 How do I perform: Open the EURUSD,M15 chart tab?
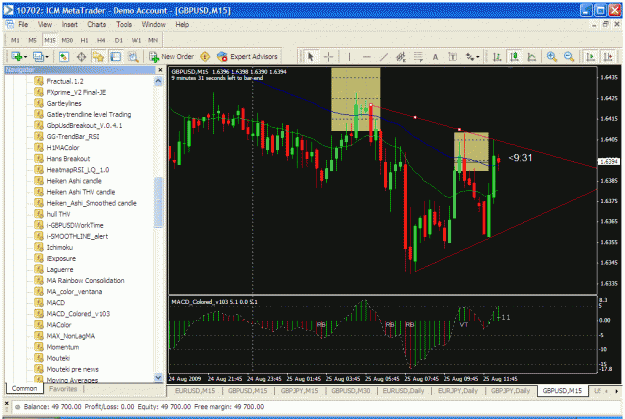195,391
